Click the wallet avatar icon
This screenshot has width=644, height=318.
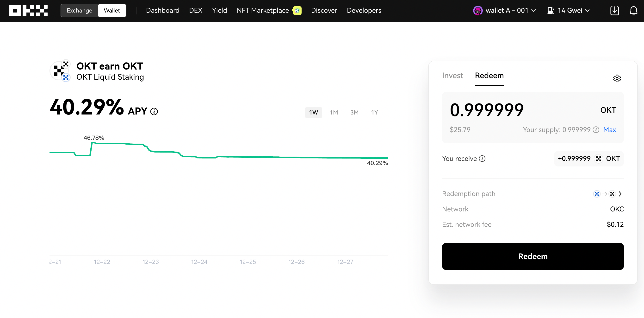click(477, 11)
